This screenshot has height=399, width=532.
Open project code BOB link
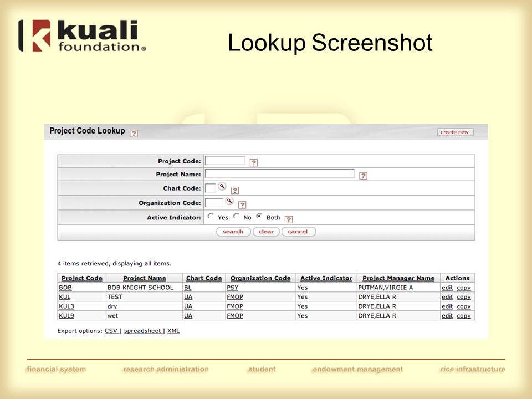(65, 288)
